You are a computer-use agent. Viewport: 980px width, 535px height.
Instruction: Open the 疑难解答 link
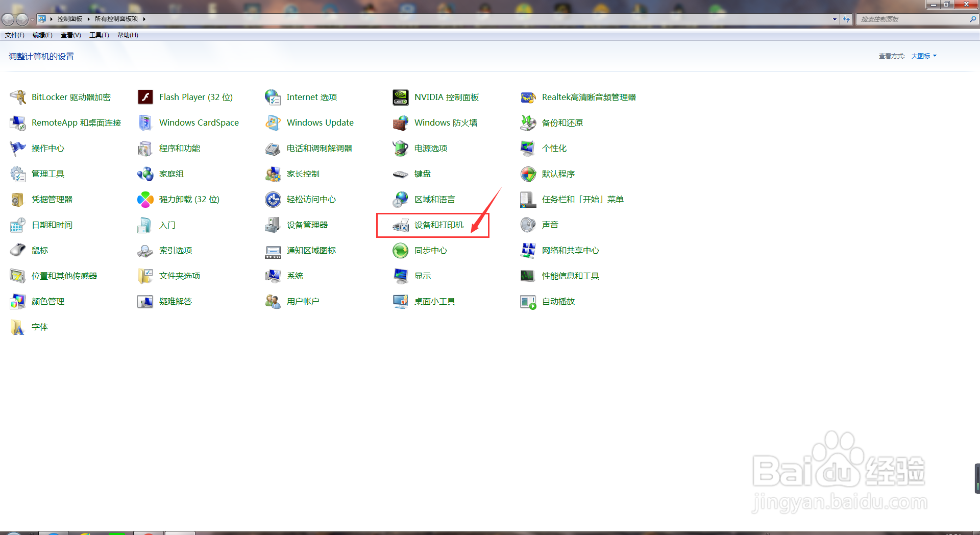(176, 301)
